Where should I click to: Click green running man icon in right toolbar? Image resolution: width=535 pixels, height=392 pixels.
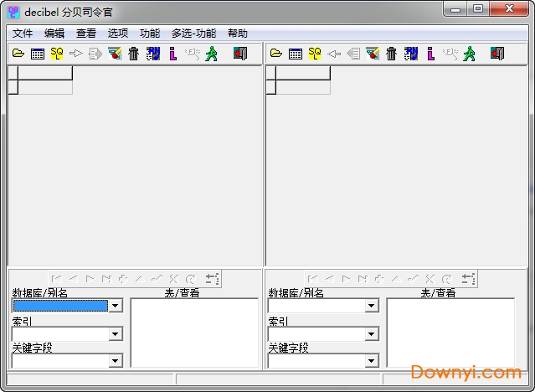coord(470,54)
